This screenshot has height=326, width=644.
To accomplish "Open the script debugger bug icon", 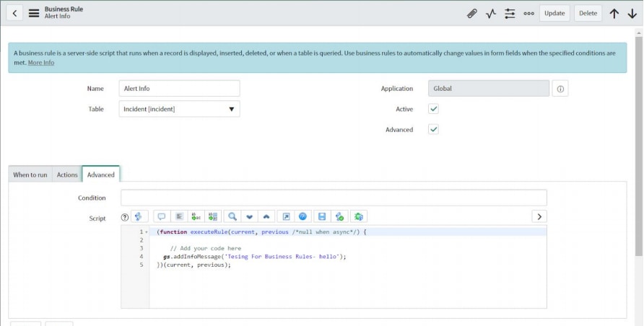I will [x=359, y=216].
